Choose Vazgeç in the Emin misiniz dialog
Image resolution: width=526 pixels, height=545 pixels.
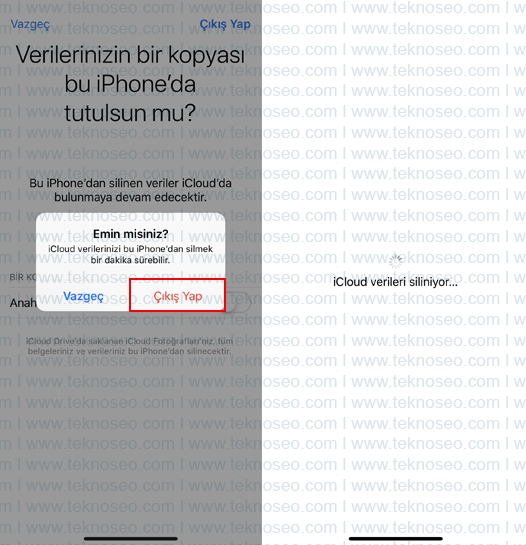point(83,296)
